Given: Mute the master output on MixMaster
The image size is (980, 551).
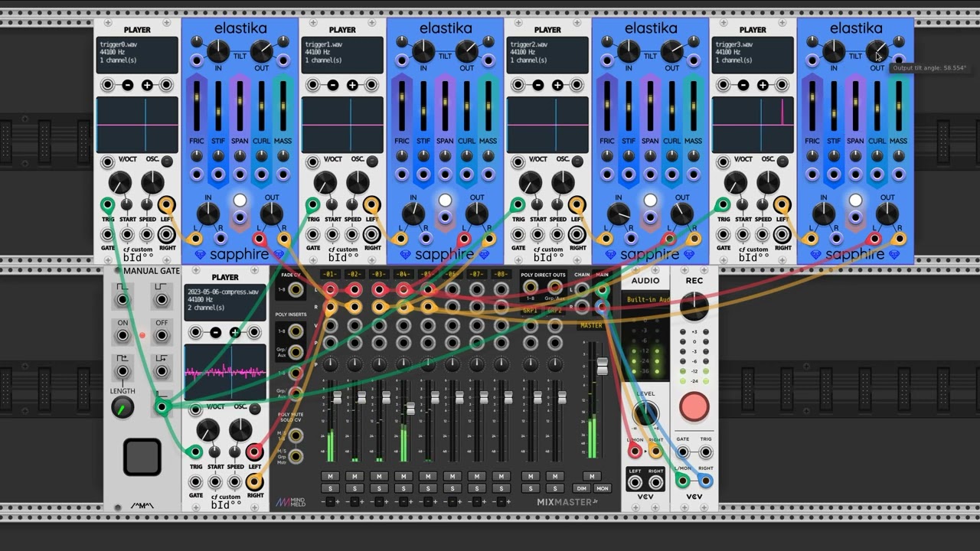Looking at the screenshot, I should tap(591, 477).
